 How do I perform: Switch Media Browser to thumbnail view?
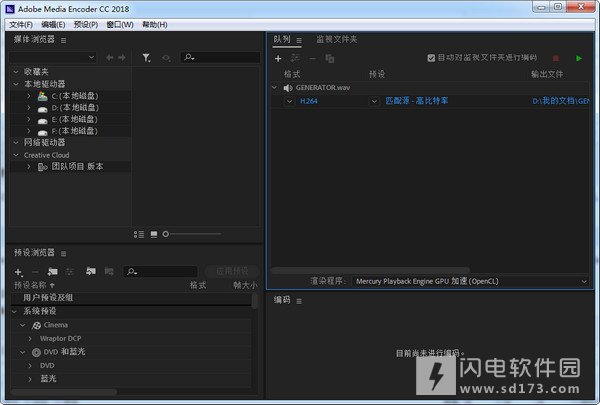[x=154, y=234]
